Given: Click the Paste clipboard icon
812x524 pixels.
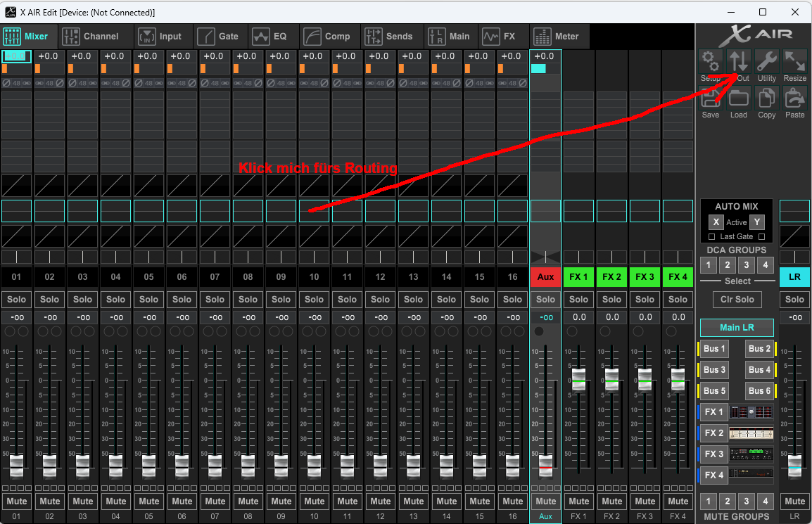Looking at the screenshot, I should [795, 98].
